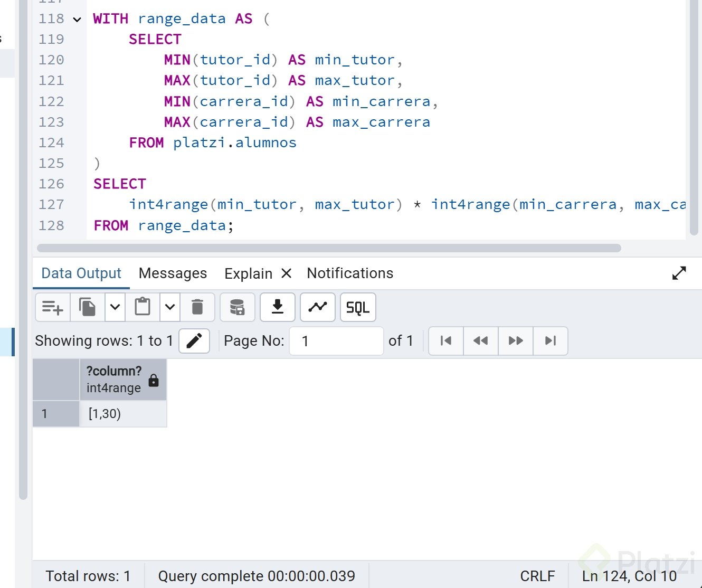Save data changes with the database icon
The width and height of the screenshot is (702, 588).
pyautogui.click(x=238, y=307)
